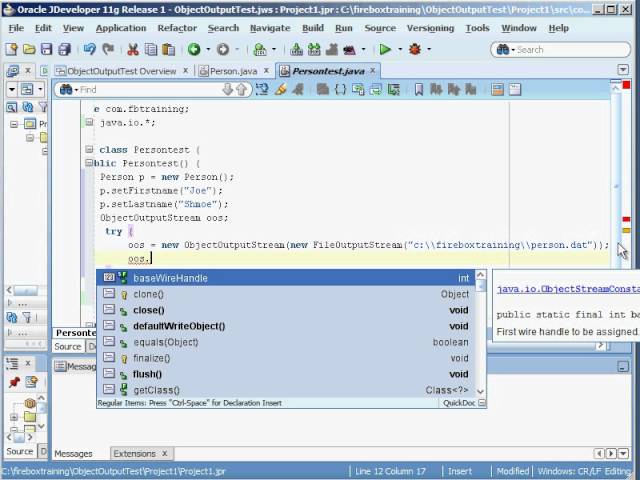Choose getClass() from completion list
The width and height of the screenshot is (640, 480).
pyautogui.click(x=286, y=390)
